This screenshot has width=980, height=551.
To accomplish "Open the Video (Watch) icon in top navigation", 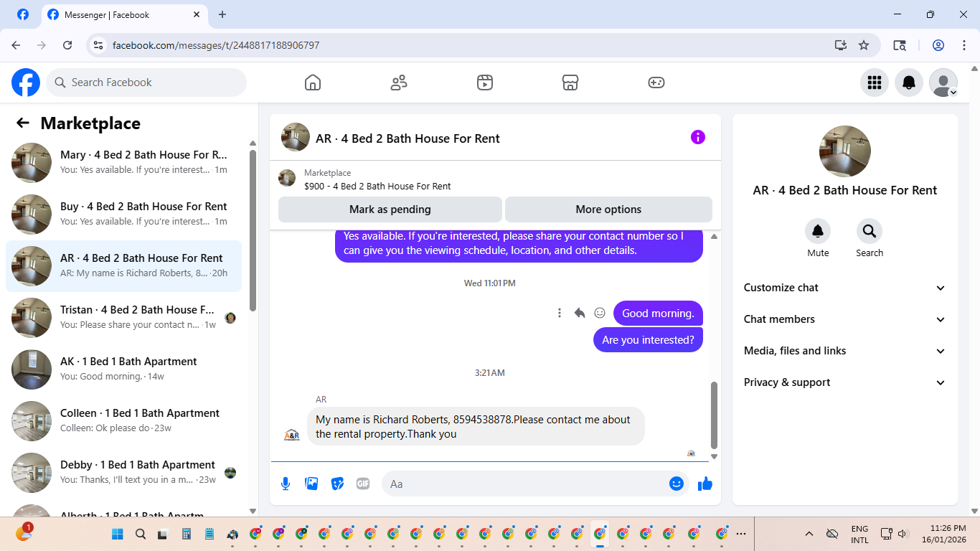I will click(485, 83).
